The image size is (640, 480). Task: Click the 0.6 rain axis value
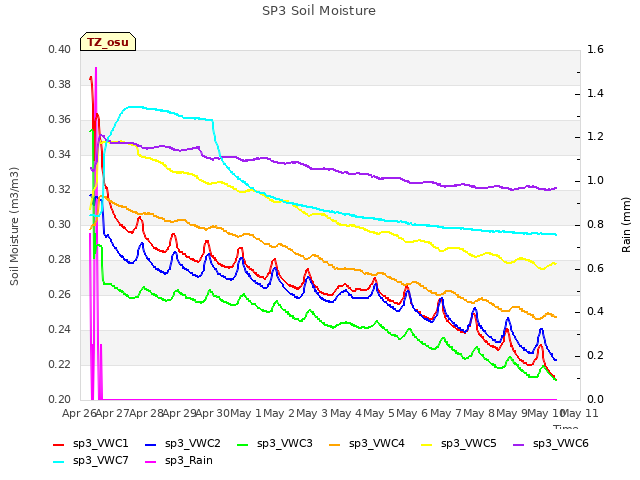click(x=595, y=269)
